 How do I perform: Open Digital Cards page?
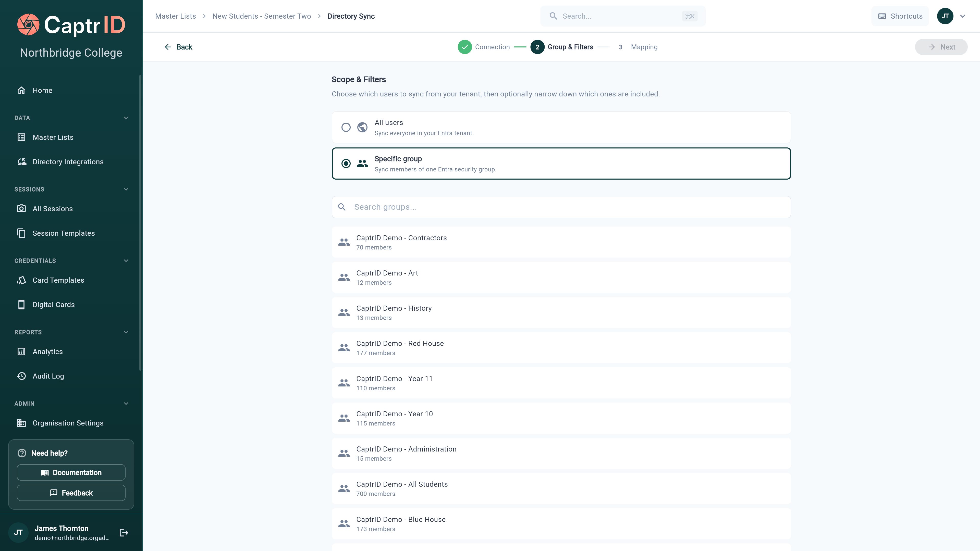click(x=71, y=305)
